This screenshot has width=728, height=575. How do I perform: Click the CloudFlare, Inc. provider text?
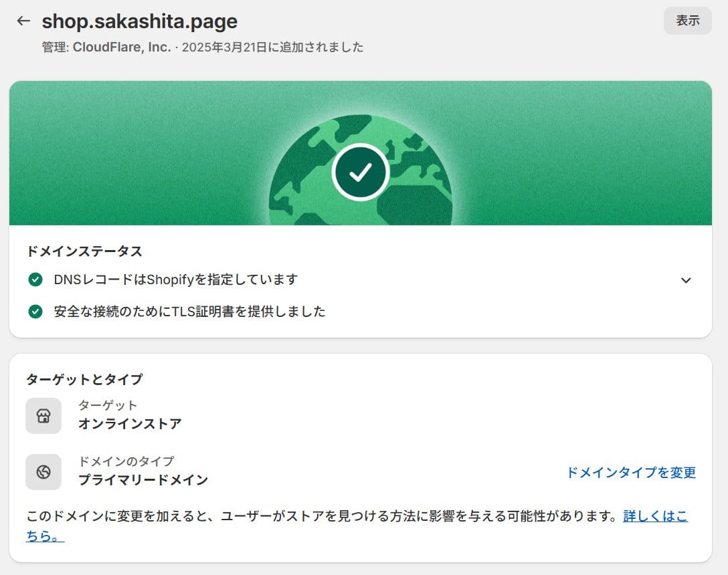click(122, 47)
